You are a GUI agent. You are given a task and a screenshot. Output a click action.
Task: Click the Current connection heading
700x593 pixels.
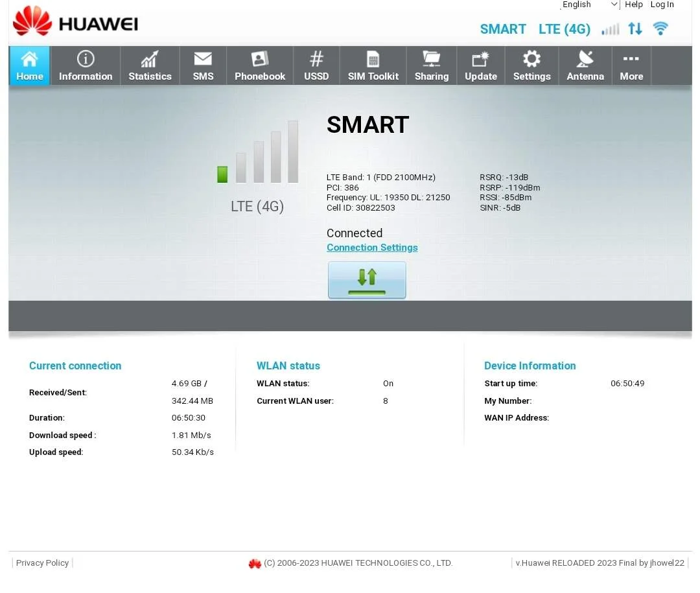(x=75, y=366)
